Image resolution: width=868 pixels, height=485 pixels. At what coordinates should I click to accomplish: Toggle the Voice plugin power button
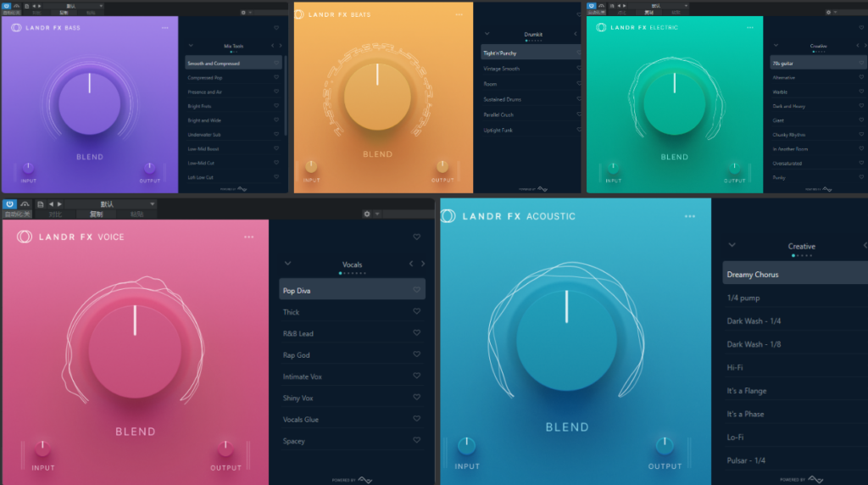[9, 204]
